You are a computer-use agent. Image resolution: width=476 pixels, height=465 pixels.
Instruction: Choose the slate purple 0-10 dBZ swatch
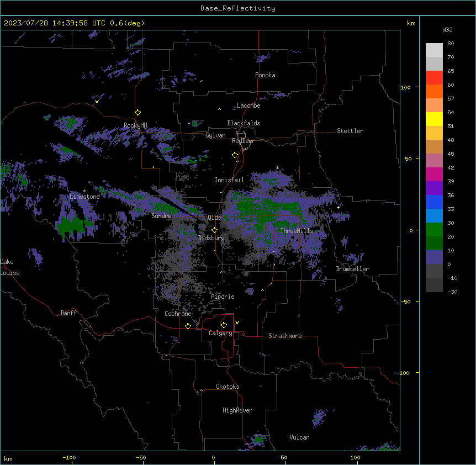(434, 257)
